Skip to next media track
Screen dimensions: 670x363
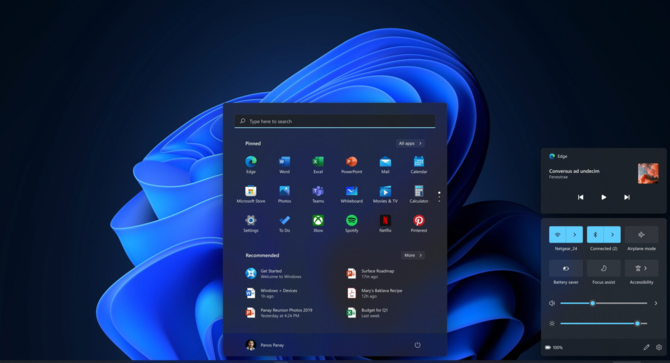click(626, 197)
